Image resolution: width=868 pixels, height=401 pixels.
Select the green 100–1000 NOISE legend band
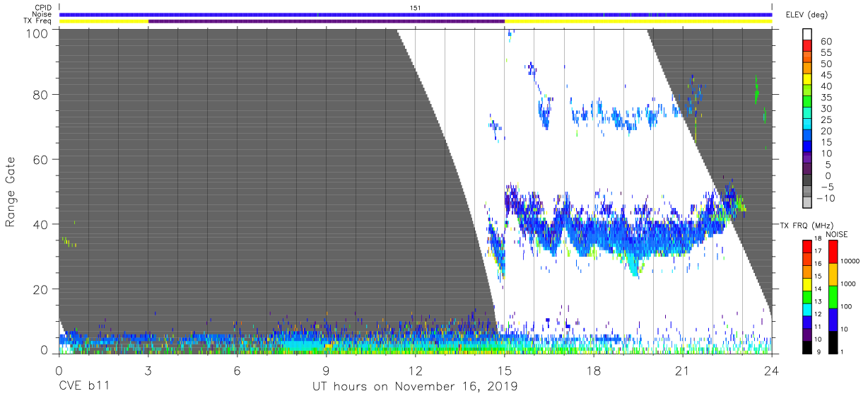(833, 296)
